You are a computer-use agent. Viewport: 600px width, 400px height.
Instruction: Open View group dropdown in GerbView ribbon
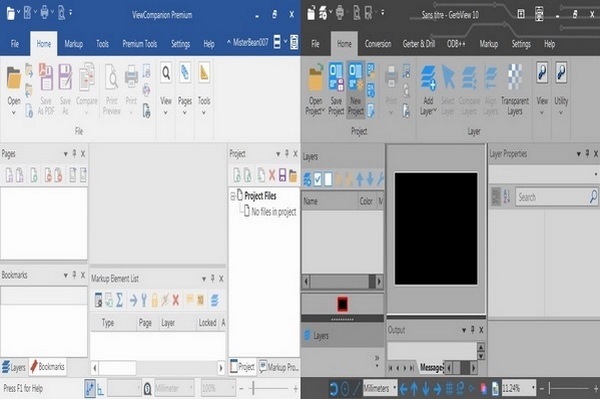pos(542,89)
